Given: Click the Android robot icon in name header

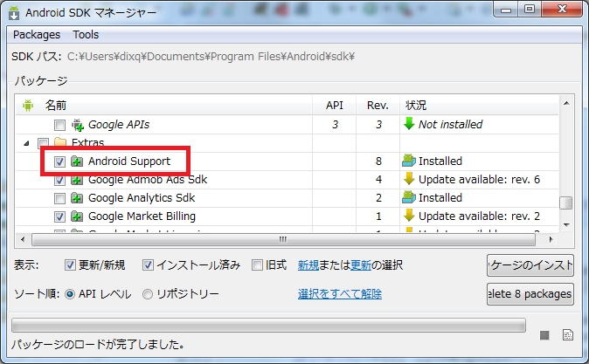Looking at the screenshot, I should [x=28, y=106].
